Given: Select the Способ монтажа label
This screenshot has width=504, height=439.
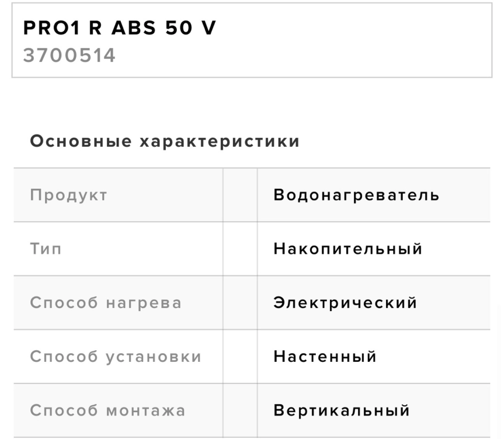Looking at the screenshot, I should (x=108, y=410).
